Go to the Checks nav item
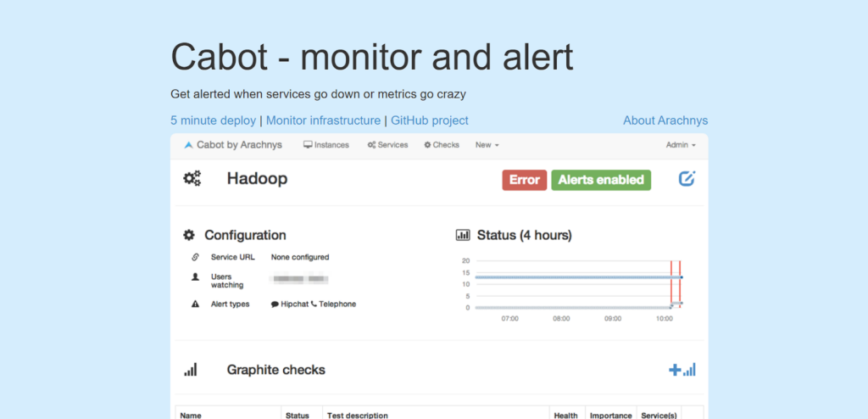Screen dimensions: 868x419 point(442,145)
